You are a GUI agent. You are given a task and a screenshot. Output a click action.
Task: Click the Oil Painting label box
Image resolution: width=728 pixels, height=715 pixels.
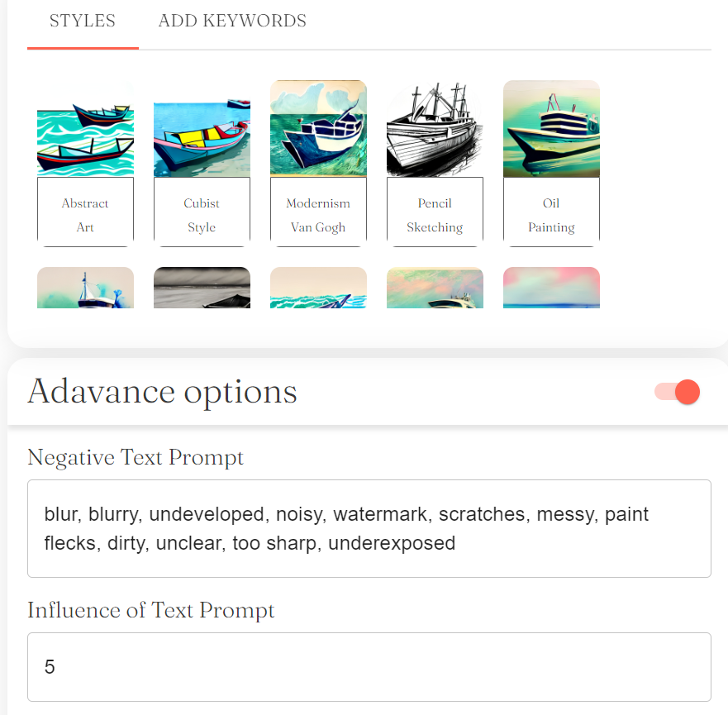(551, 212)
